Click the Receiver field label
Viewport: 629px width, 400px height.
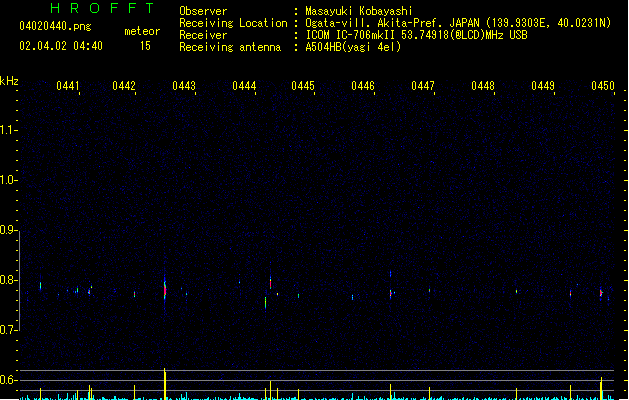pos(203,35)
